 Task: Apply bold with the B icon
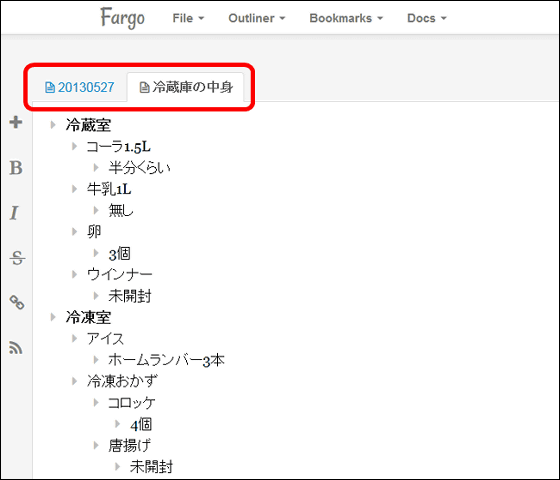click(16, 168)
